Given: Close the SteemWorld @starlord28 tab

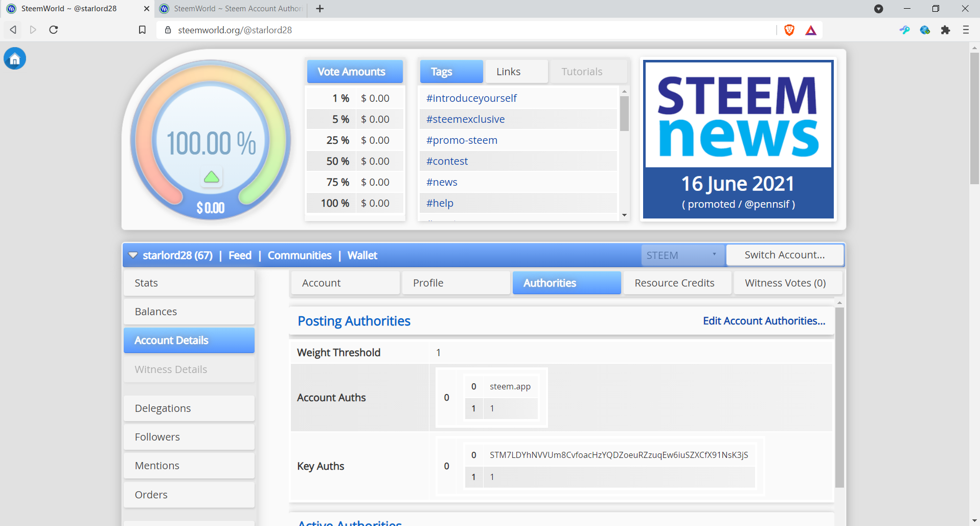Looking at the screenshot, I should [146, 9].
